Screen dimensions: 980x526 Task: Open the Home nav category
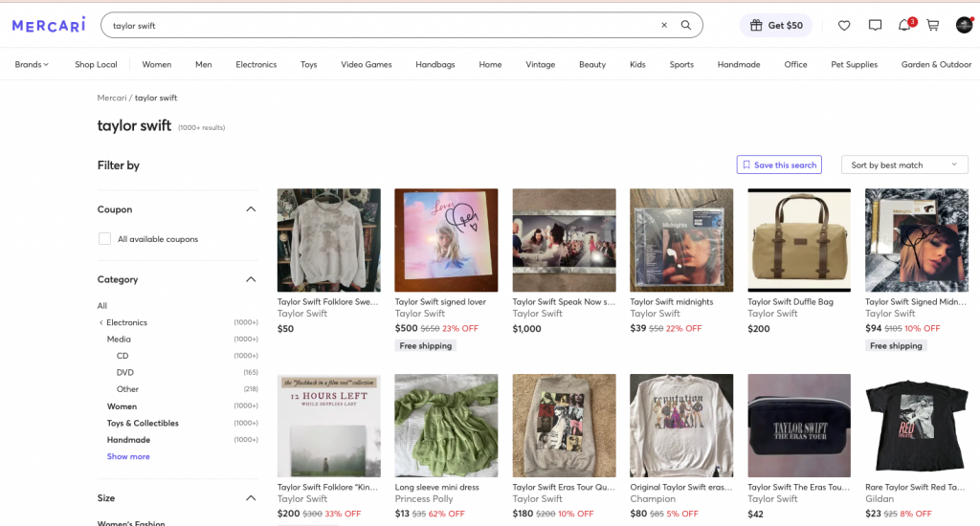pos(490,64)
